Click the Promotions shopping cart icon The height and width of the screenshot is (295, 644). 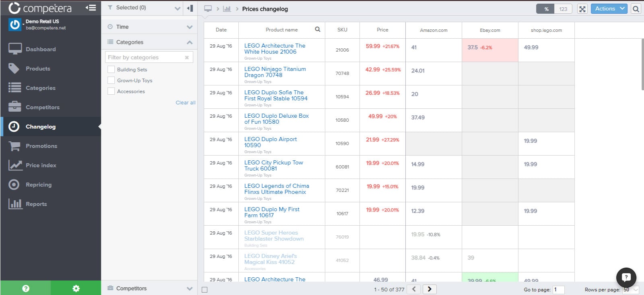click(x=14, y=146)
